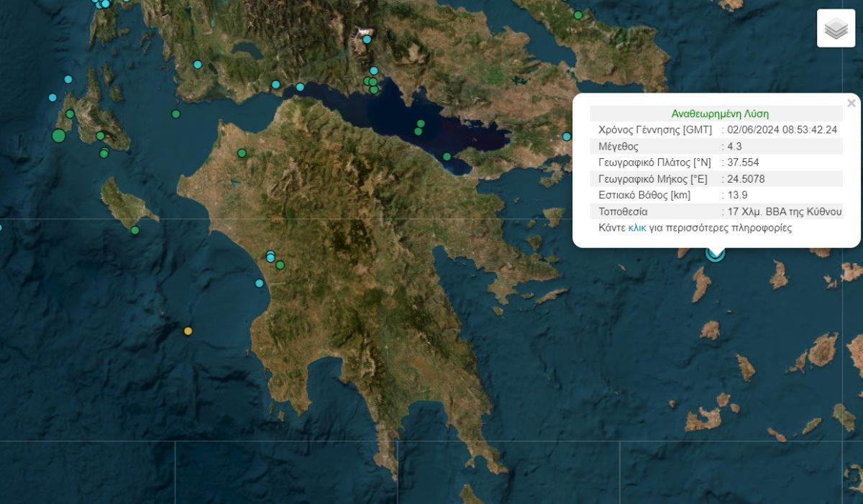The image size is (863, 504).
Task: Click the yellow earthquake marker in the Ionian Sea
Action: tap(188, 331)
